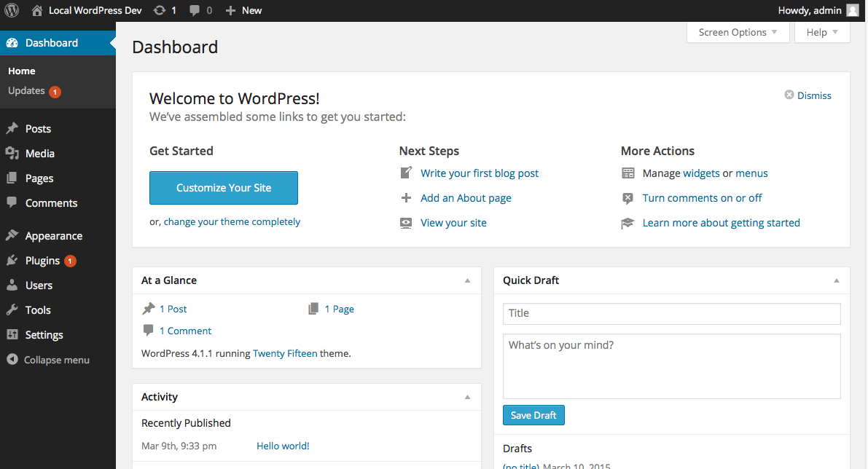Open the Appearance menu
Viewport: 868px width, 469px height.
click(53, 236)
